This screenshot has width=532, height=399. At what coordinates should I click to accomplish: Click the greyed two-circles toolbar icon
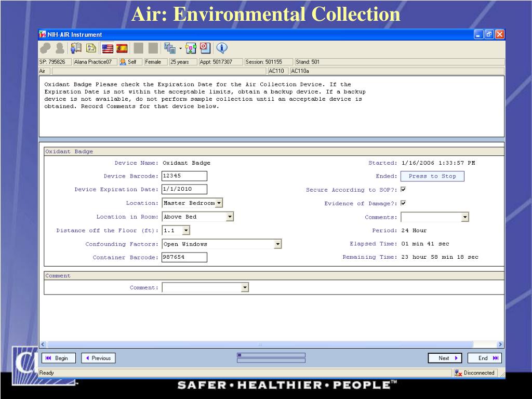pyautogui.click(x=46, y=48)
